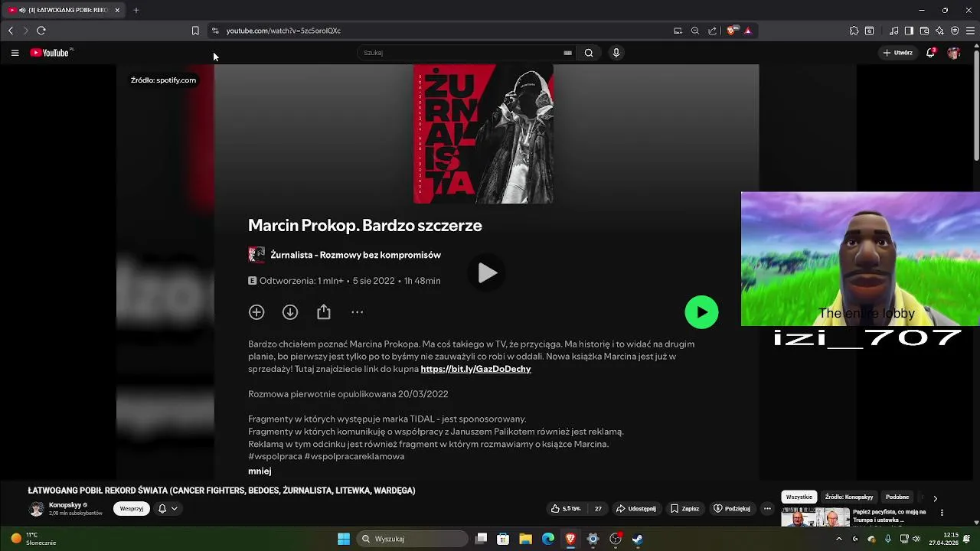Viewport: 980px width, 551px height.
Task: Open the YouTube guide hamburger menu
Action: coord(15,53)
